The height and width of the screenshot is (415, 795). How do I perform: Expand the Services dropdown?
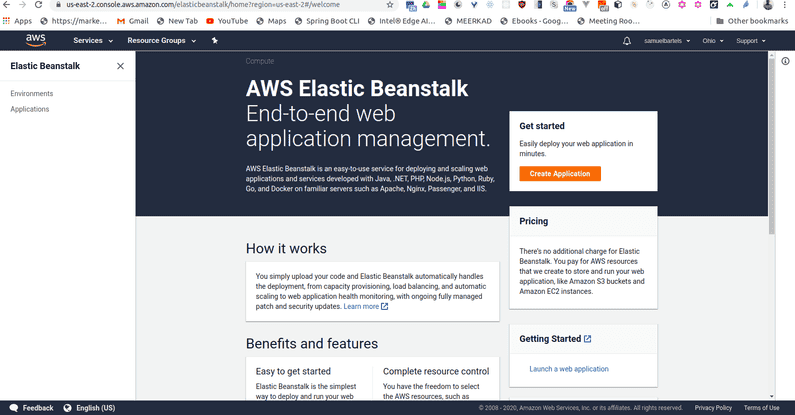pos(93,41)
